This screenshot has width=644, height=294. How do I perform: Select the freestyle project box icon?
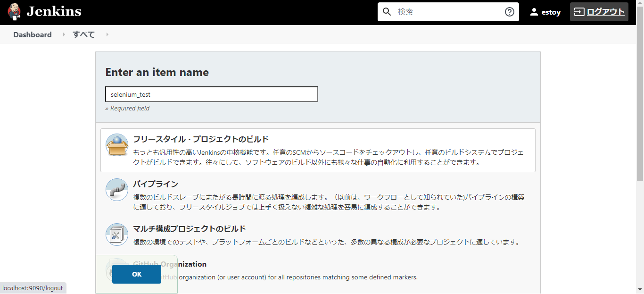click(x=117, y=145)
